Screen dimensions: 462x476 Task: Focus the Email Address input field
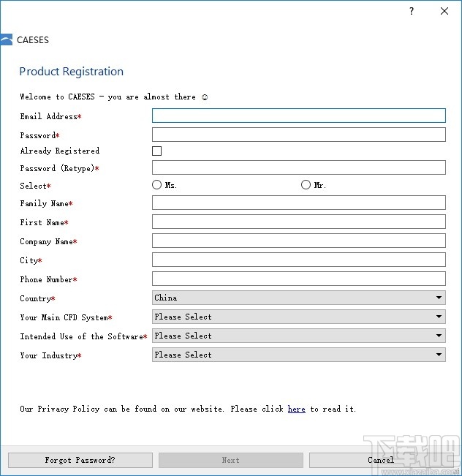(298, 116)
